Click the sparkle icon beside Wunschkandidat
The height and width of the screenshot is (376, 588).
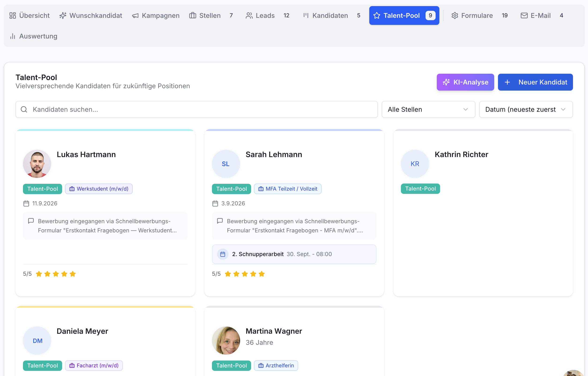[63, 15]
